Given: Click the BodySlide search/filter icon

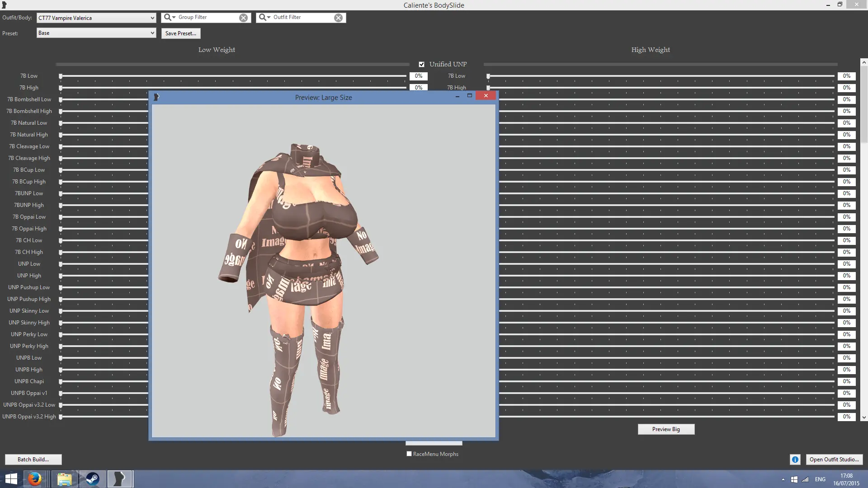Looking at the screenshot, I should pyautogui.click(x=169, y=17).
